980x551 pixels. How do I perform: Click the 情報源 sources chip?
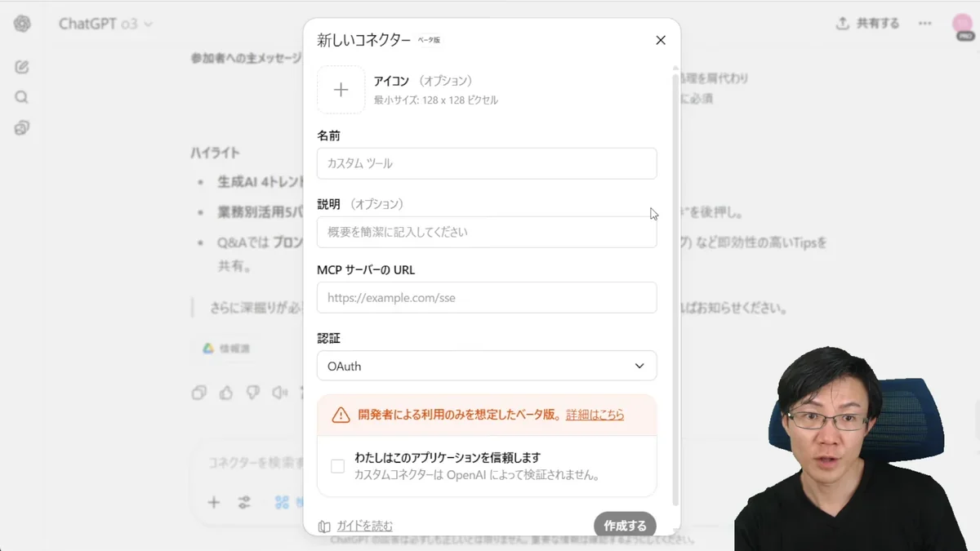point(226,349)
